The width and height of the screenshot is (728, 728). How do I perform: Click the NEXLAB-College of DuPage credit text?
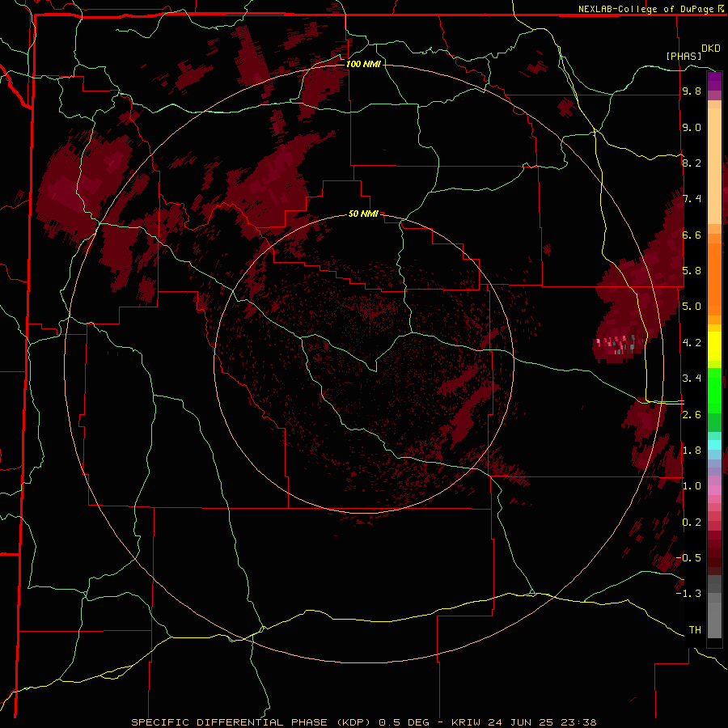(x=650, y=9)
